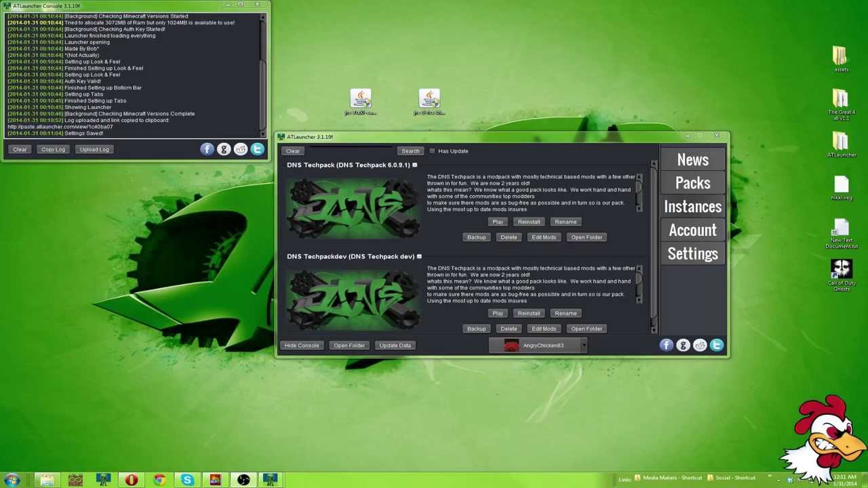This screenshot has width=868, height=488.
Task: Click Copy Log in console
Action: [53, 149]
